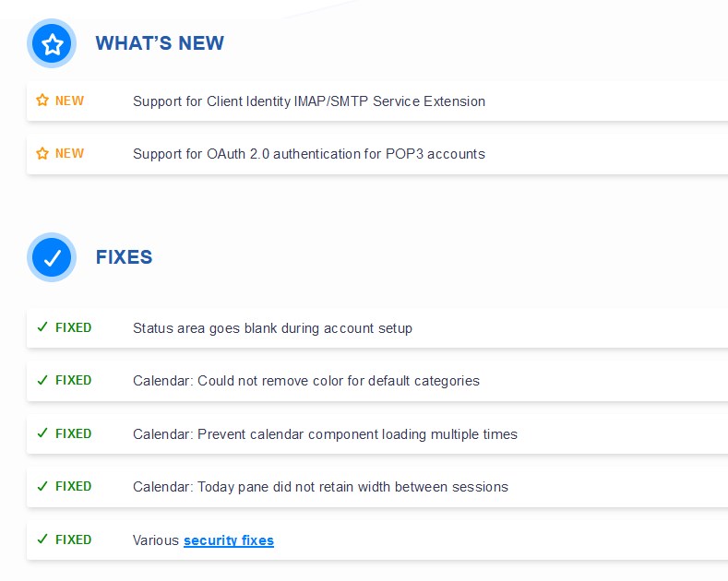Screen dimensions: 728x581
Task: Click the Client Identity IMAP/SMTP Service Extension text
Action: click(309, 101)
